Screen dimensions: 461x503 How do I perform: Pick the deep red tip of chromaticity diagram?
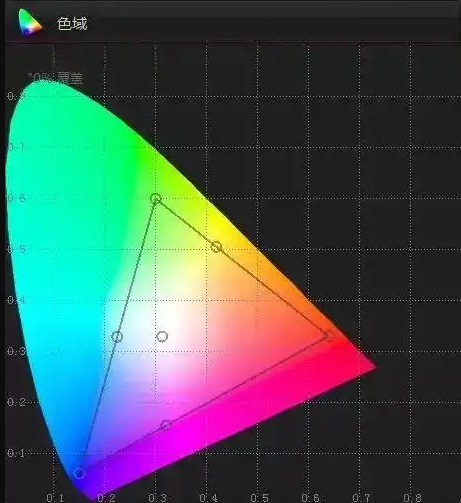tap(372, 367)
